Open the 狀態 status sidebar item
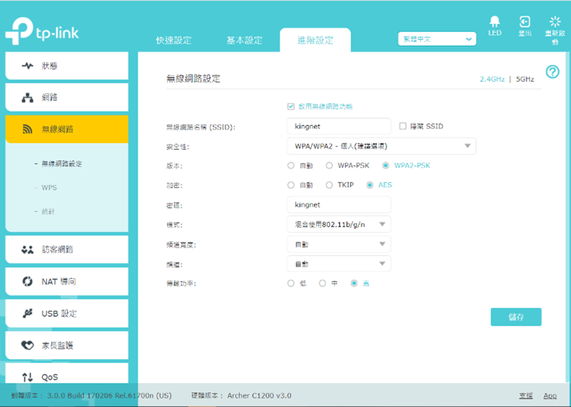The height and width of the screenshot is (407, 571). pos(67,66)
